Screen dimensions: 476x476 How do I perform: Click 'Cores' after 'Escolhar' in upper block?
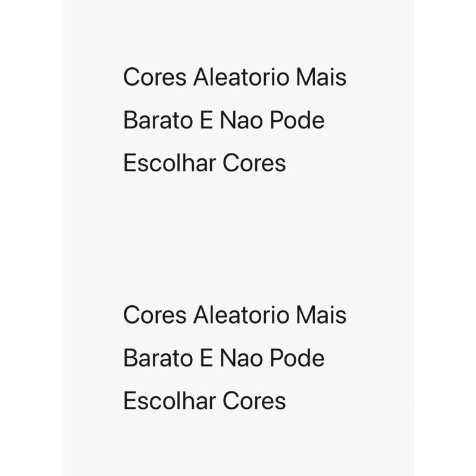tap(254, 163)
